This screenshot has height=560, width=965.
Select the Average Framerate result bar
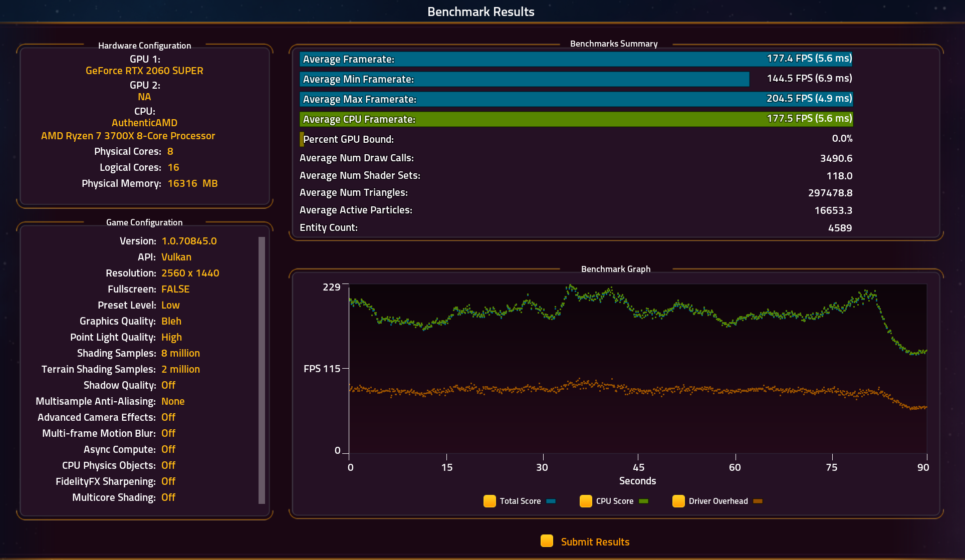pos(575,59)
